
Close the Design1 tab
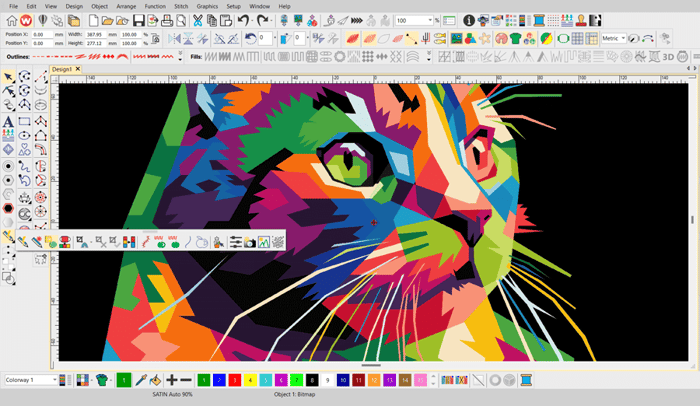(x=78, y=70)
